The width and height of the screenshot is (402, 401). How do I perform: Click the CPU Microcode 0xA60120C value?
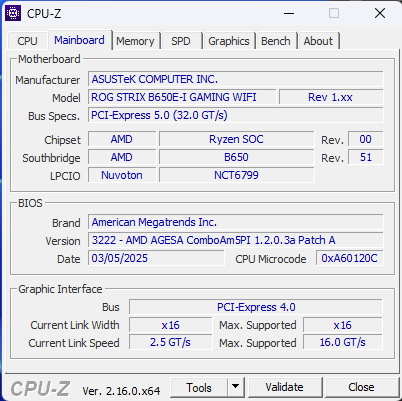[350, 258]
